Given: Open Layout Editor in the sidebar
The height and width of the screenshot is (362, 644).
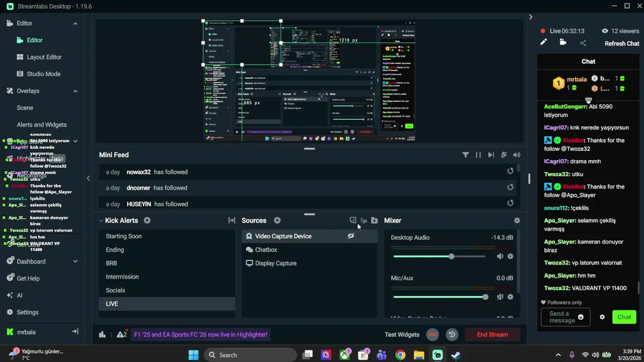Looking at the screenshot, I should pos(44,57).
